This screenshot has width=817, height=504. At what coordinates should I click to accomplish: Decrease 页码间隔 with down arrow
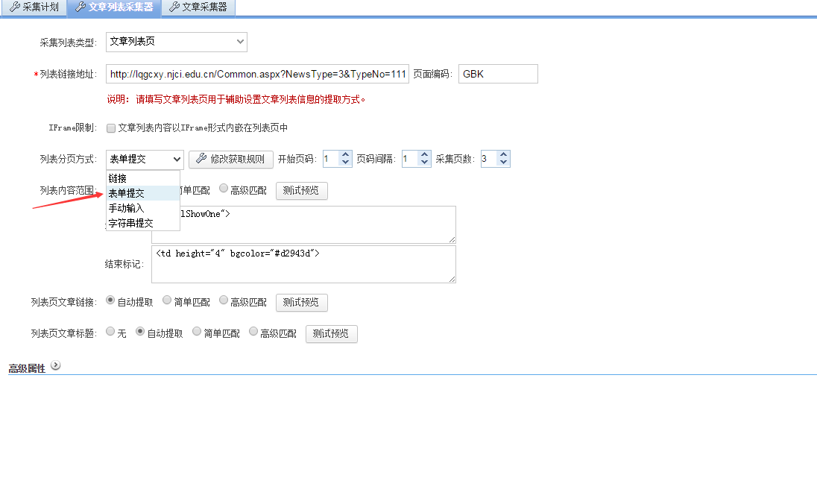point(424,163)
